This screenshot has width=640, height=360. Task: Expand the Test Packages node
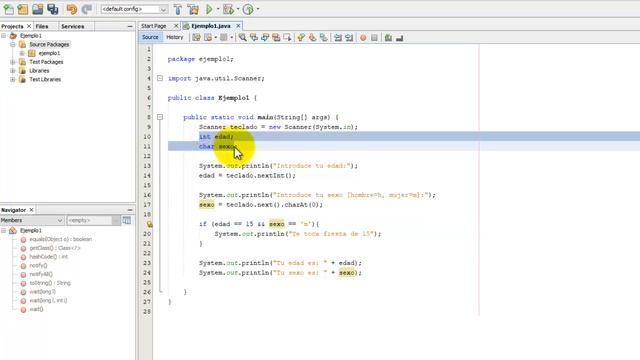pos(13,62)
